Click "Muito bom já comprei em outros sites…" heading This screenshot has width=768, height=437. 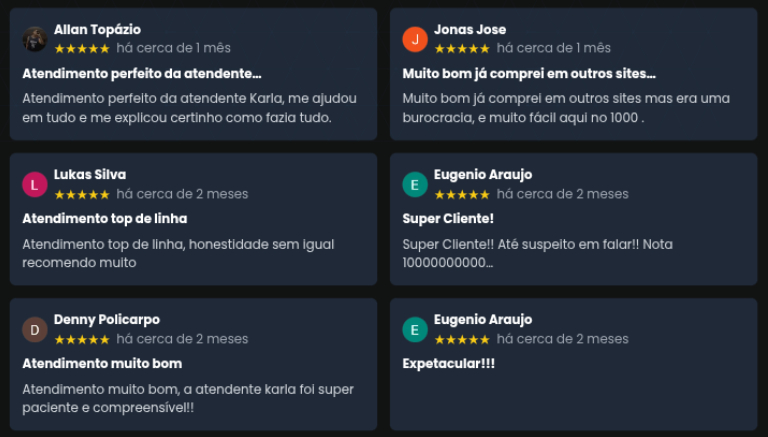point(529,73)
